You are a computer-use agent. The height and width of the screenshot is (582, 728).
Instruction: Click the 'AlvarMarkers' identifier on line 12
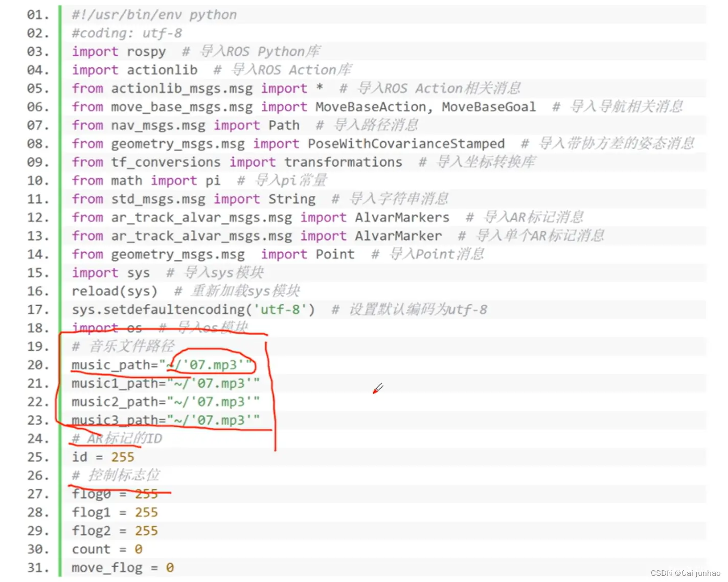tap(402, 217)
